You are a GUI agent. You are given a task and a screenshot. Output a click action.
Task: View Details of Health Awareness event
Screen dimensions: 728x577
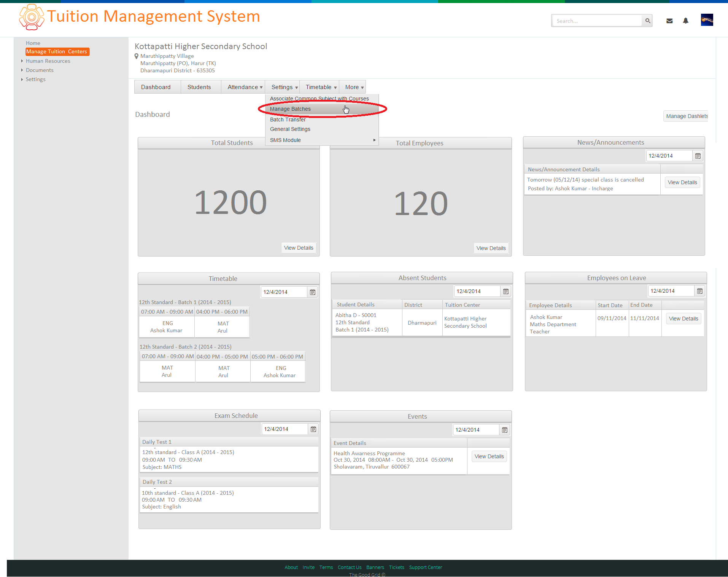pyautogui.click(x=489, y=456)
